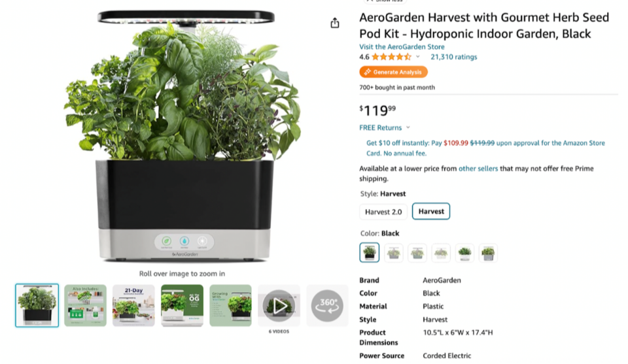Play the product video thumbnail

coord(279,306)
